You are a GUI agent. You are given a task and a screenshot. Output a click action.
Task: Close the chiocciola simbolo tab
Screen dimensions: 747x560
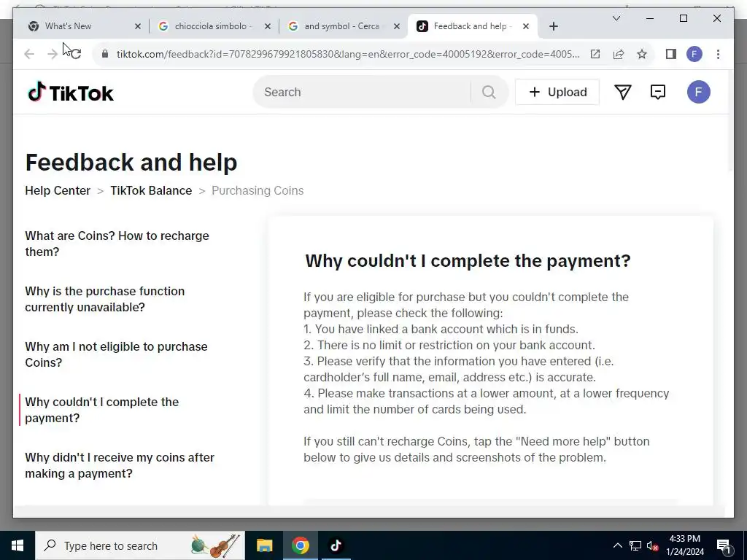267,26
